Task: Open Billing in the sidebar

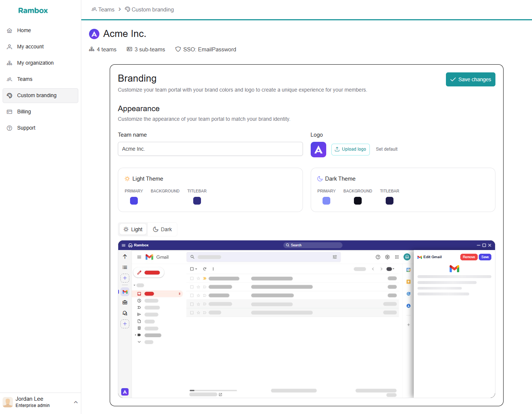Action: click(40, 112)
